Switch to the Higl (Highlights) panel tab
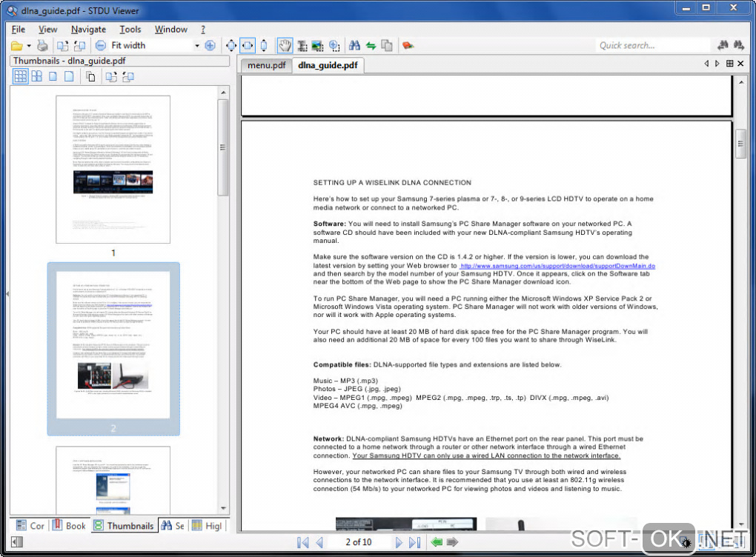This screenshot has width=756, height=557. tap(208, 526)
